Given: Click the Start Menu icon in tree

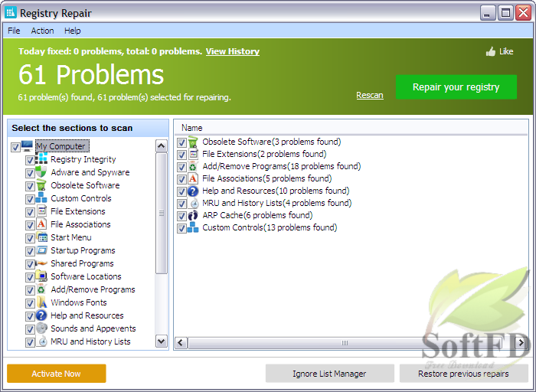Looking at the screenshot, I should (x=41, y=237).
